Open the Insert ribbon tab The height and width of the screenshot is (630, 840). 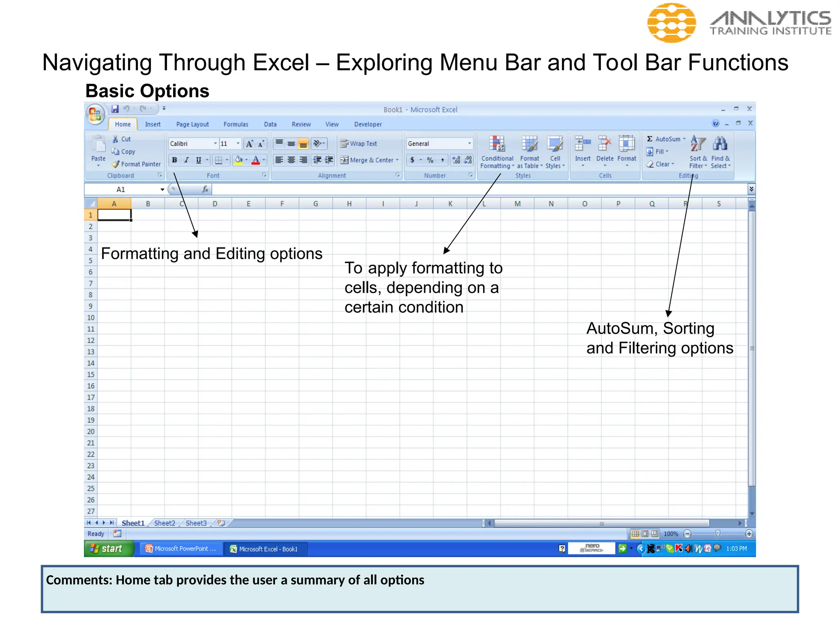(153, 124)
